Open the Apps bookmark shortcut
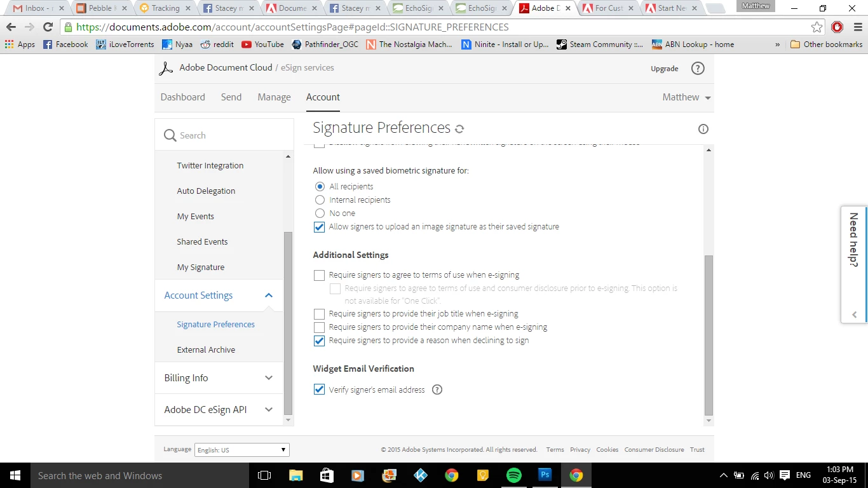 (20, 44)
